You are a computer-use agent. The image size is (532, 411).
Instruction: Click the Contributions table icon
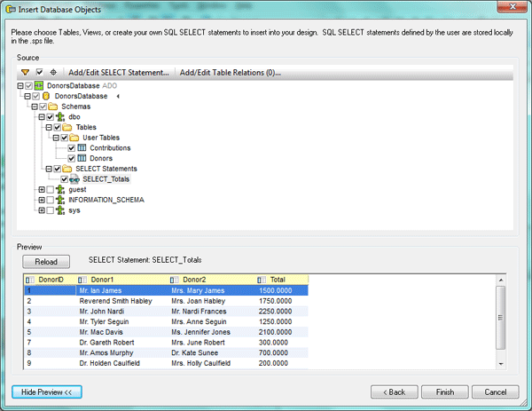[82, 147]
